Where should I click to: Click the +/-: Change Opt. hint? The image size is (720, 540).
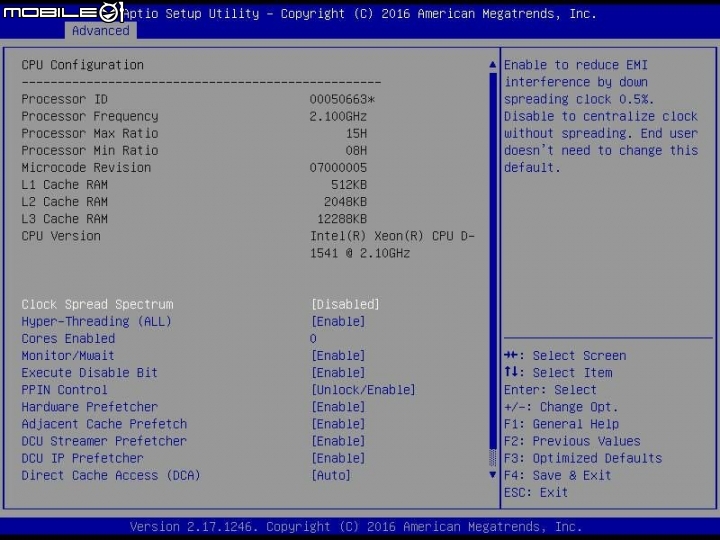(x=561, y=407)
